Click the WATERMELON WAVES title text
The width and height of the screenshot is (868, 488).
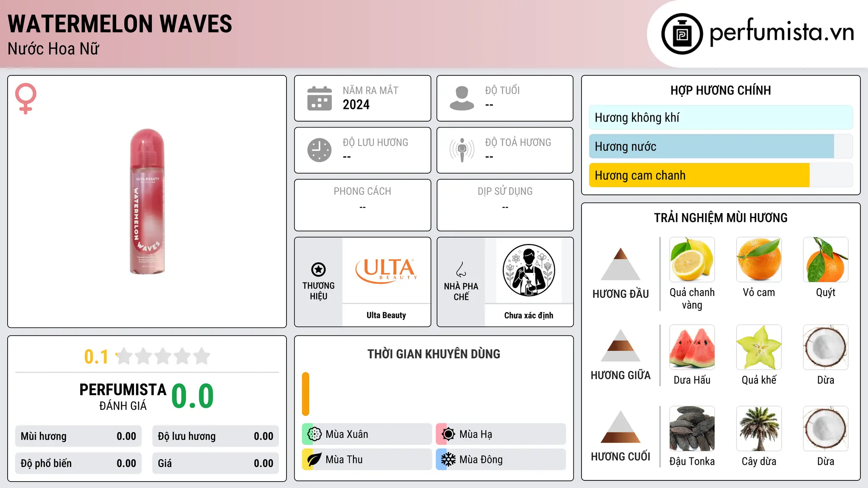120,24
